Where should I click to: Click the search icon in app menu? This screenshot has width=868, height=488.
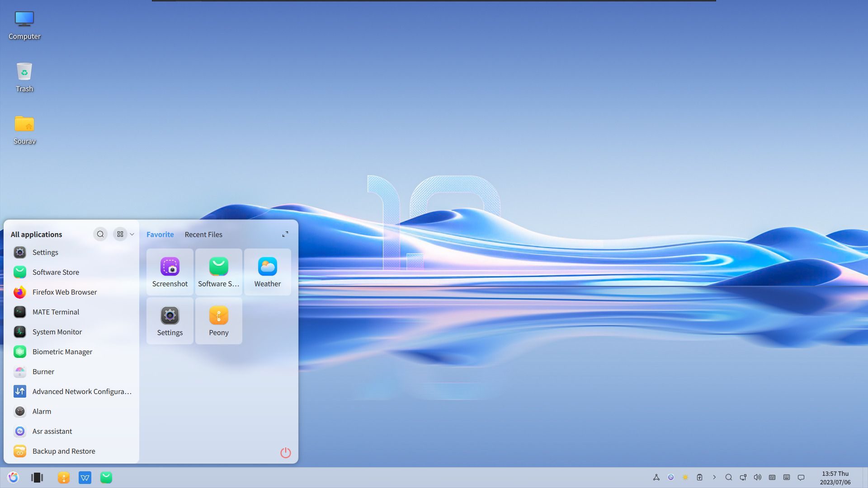tap(100, 234)
